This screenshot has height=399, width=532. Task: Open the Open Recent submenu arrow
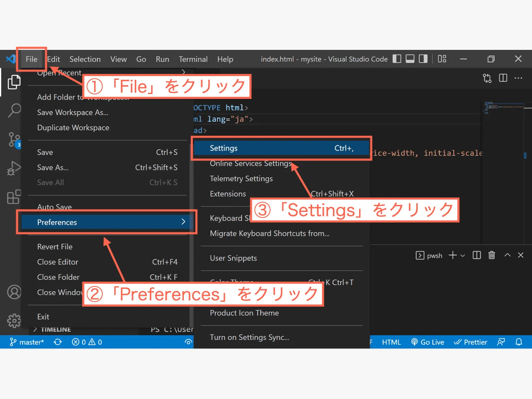[183, 71]
